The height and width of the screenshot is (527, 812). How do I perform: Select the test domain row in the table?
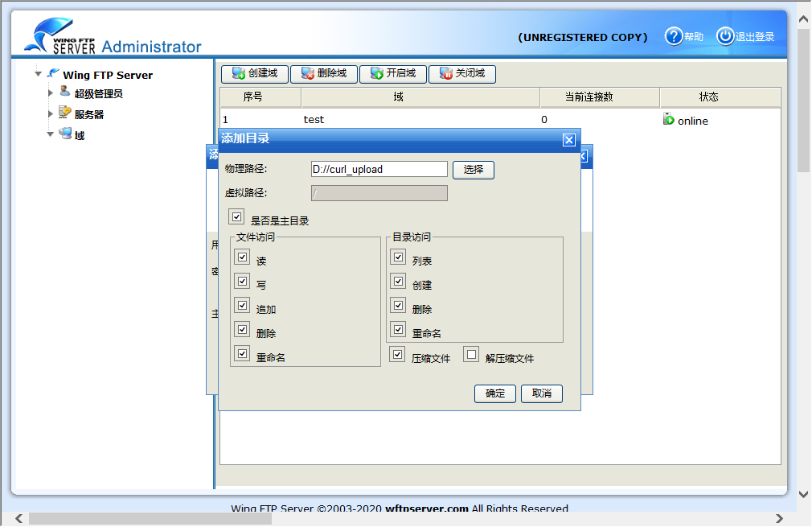(x=314, y=119)
